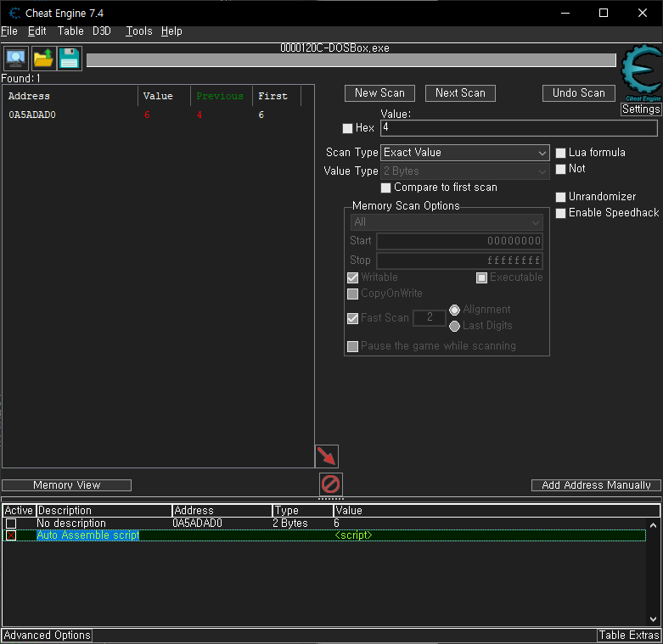
Task: Click the scan progress bar
Action: pos(351,60)
